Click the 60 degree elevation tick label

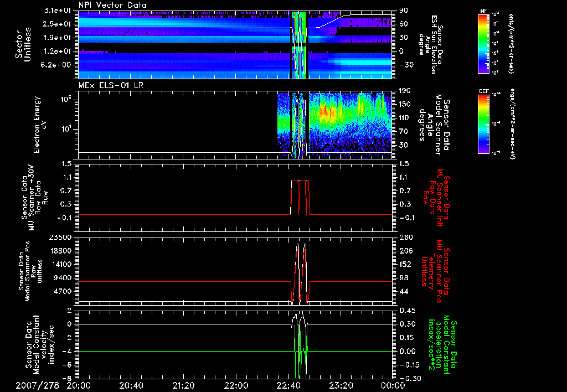tap(403, 24)
